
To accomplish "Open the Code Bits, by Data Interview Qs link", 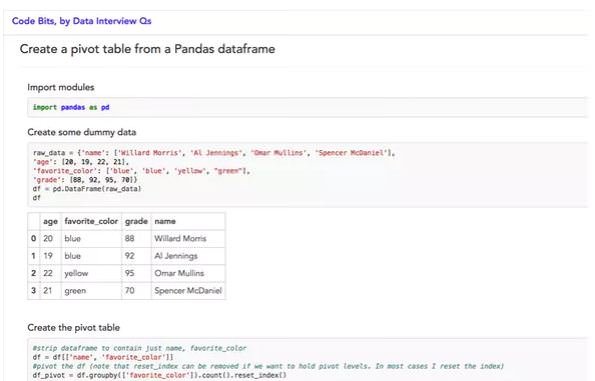I will coord(82,21).
